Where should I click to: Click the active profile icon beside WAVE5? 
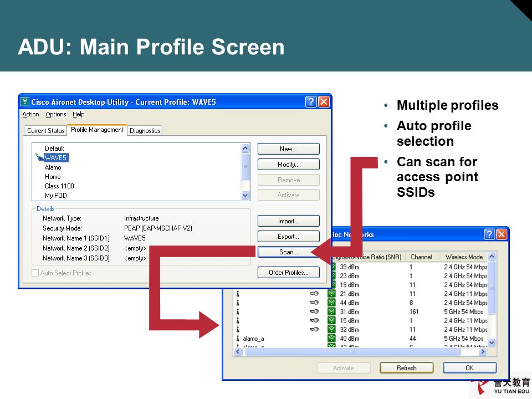(x=39, y=157)
